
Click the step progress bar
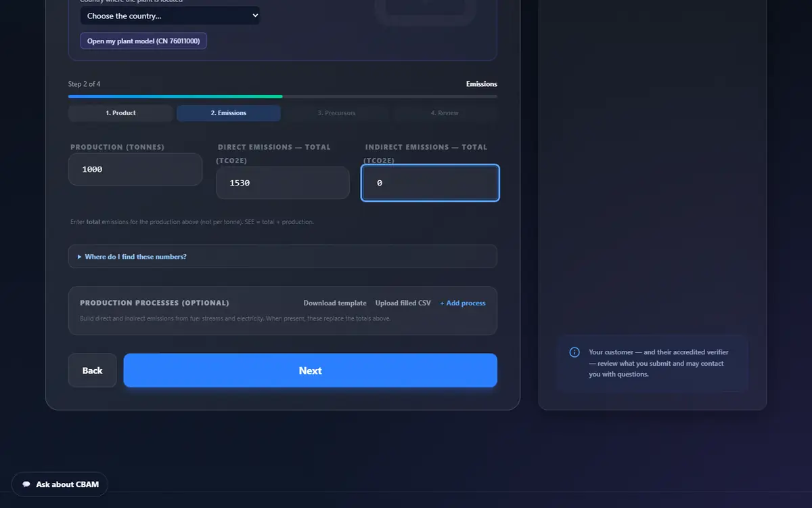tap(283, 96)
